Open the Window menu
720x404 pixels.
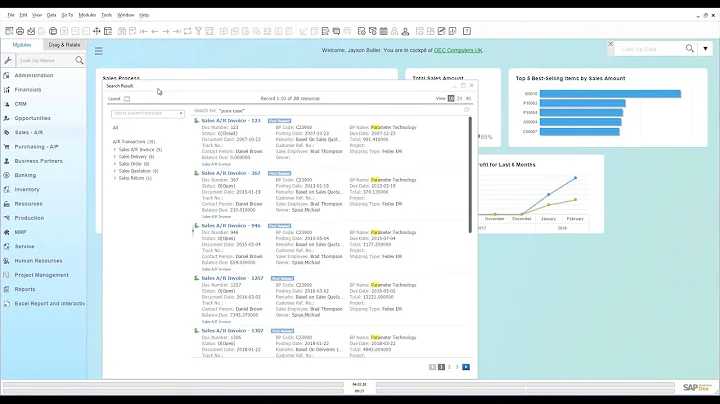pos(125,15)
